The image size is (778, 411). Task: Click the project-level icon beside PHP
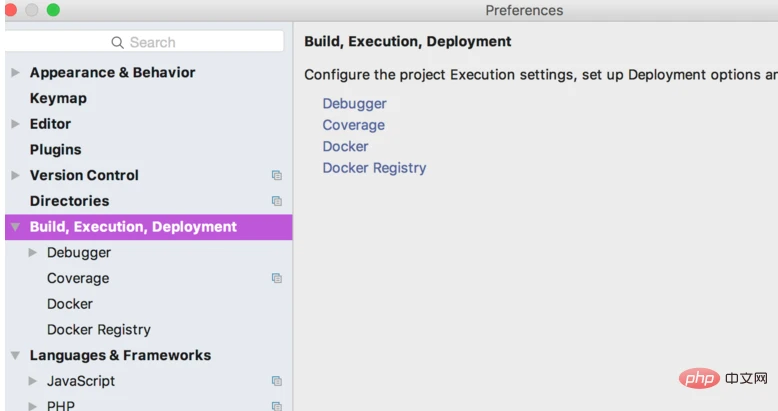pos(277,406)
